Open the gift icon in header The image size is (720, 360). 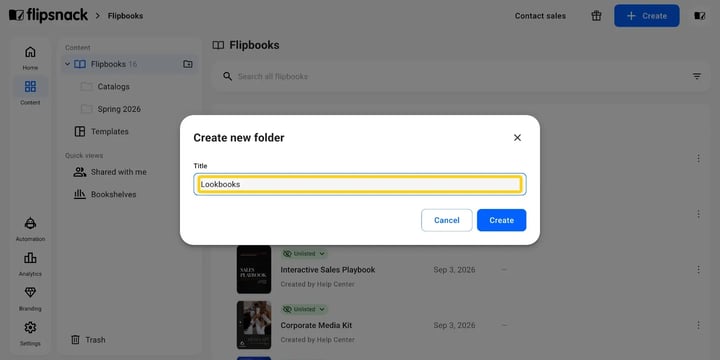pos(596,16)
